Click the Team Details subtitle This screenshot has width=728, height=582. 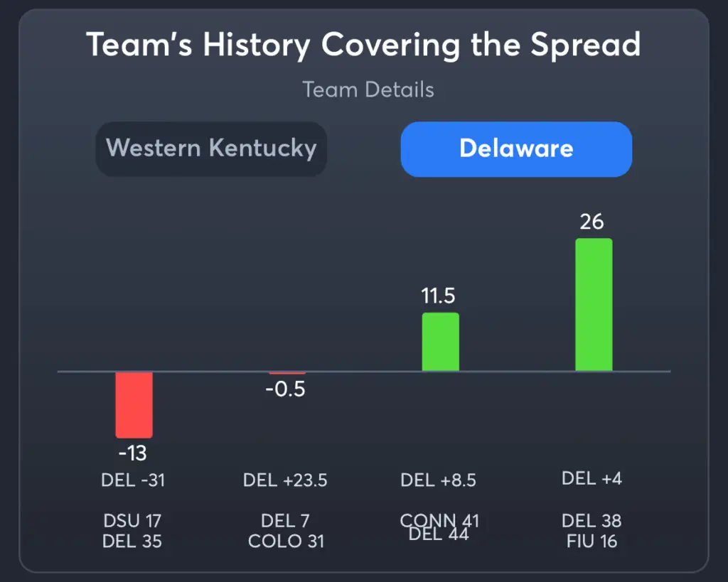pos(368,90)
